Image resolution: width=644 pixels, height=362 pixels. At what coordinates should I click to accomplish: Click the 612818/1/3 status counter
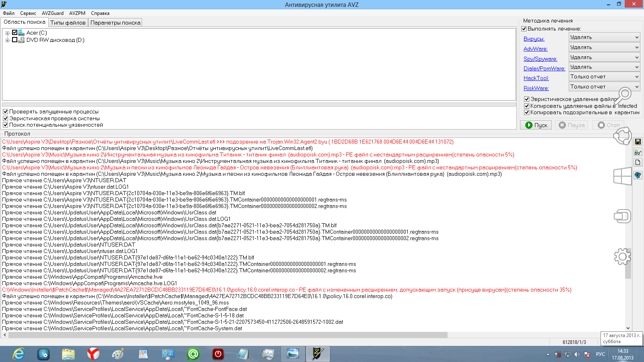pyautogui.click(x=574, y=342)
